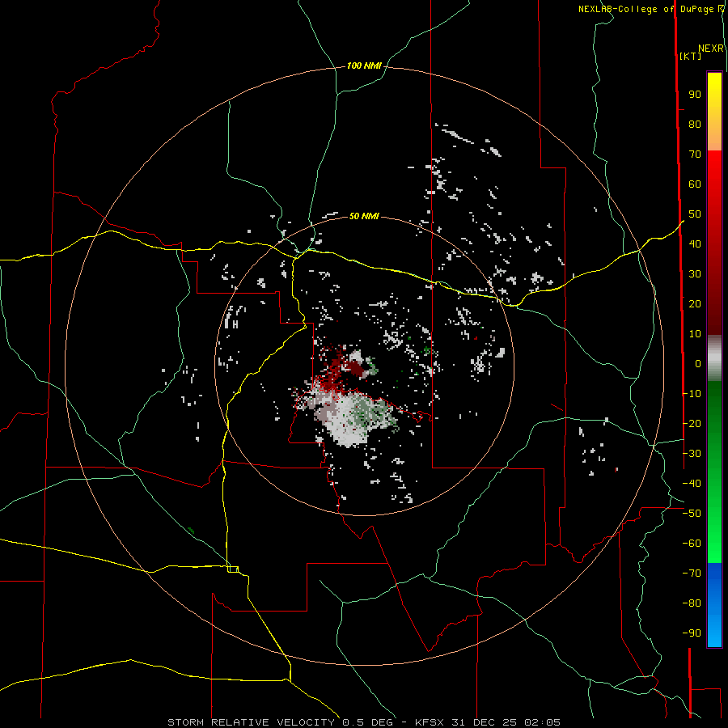The width and height of the screenshot is (728, 728).
Task: Click the -20 knot scale label
Action: click(x=692, y=424)
